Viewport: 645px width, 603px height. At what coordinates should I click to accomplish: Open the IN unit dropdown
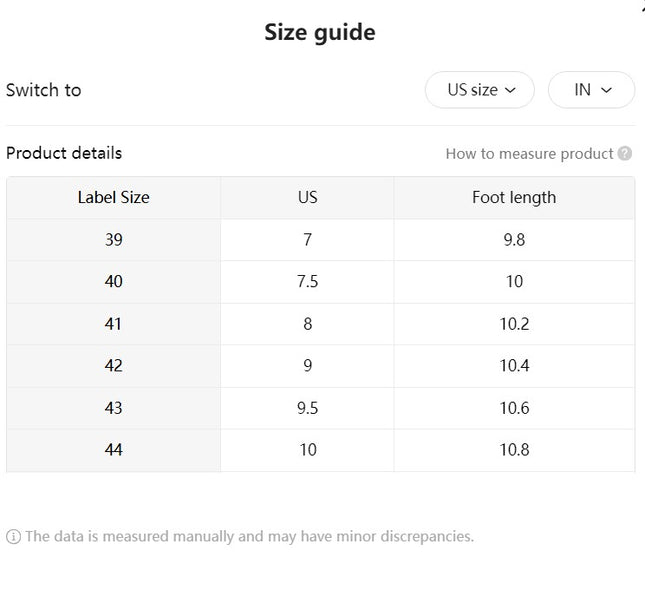pos(592,90)
